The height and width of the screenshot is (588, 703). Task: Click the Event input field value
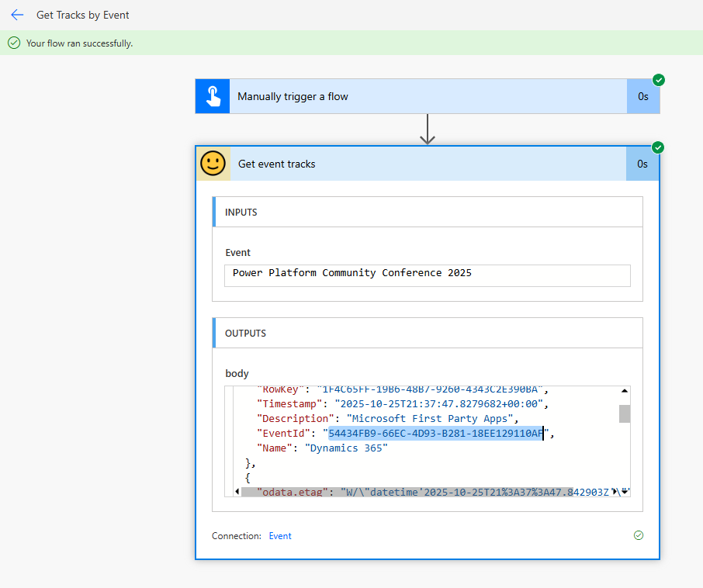tap(427, 274)
